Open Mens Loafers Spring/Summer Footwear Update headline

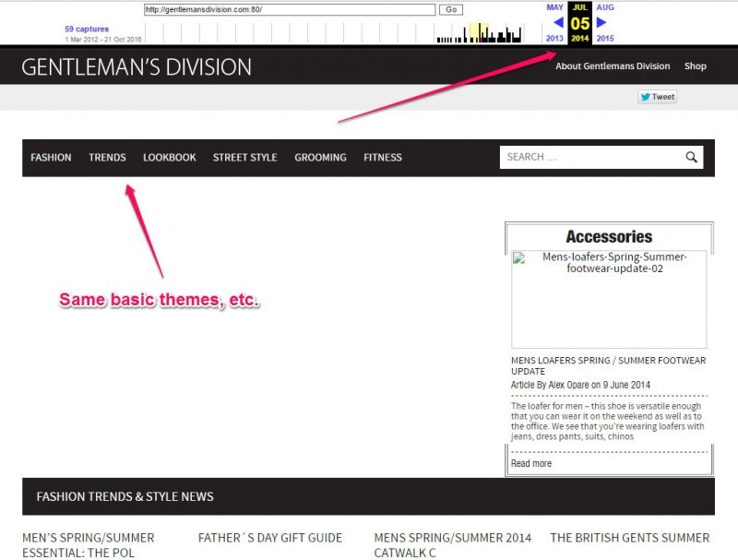[x=608, y=365]
